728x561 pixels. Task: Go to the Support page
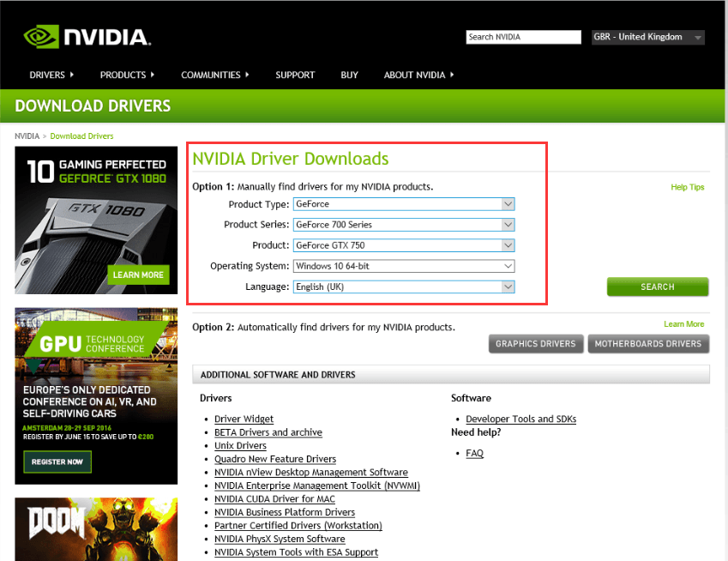295,75
